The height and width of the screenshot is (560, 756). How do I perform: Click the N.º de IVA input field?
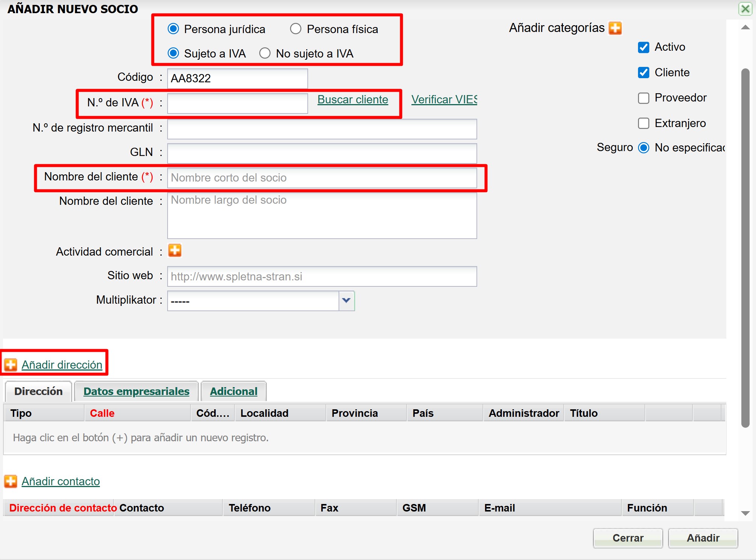pyautogui.click(x=237, y=103)
